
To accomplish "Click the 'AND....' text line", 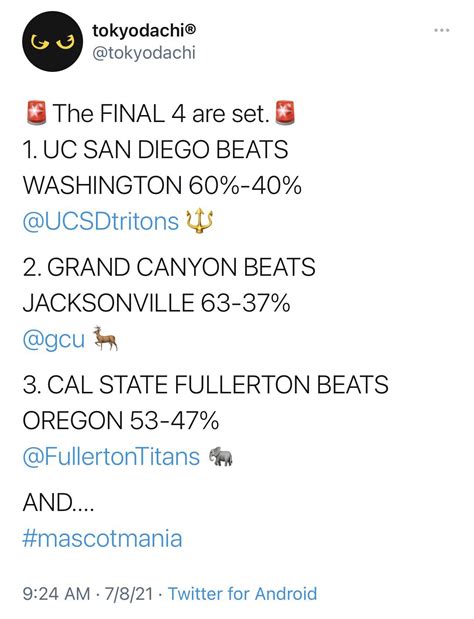I will [x=58, y=503].
